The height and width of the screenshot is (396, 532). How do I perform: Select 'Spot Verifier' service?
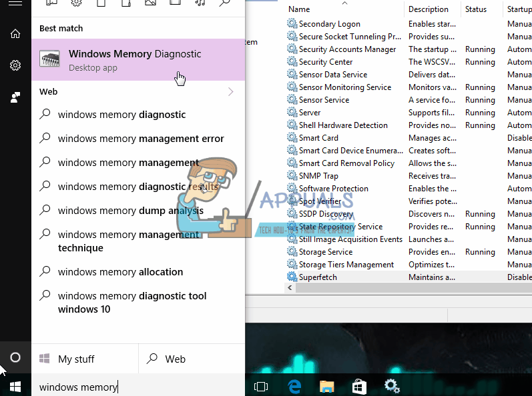[409, 201]
